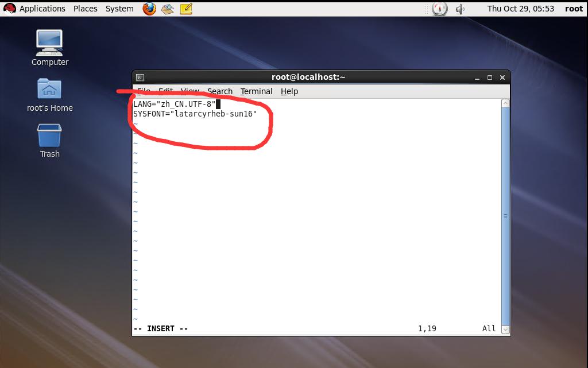The width and height of the screenshot is (588, 368).
Task: Open root's Home folder icon
Action: tap(49, 89)
